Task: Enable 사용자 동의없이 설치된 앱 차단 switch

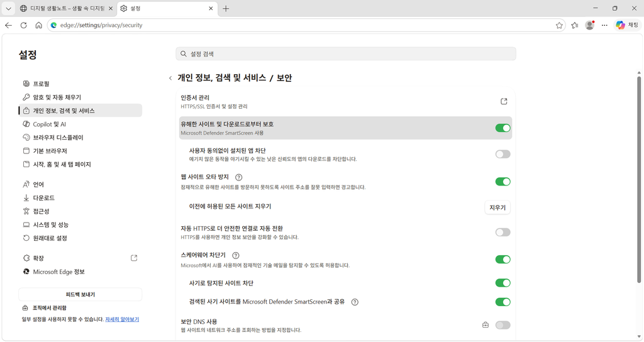Action: pos(502,155)
